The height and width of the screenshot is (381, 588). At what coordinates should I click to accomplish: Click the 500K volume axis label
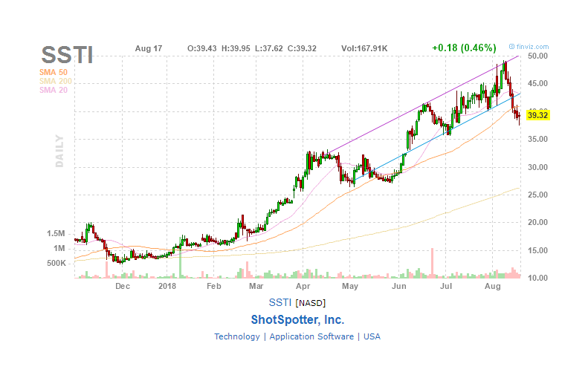point(56,264)
